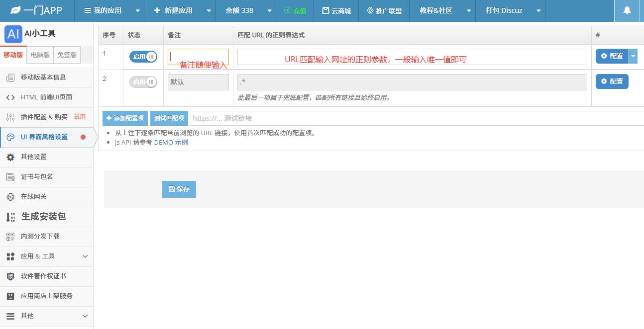644x329 pixels.
Task: Open 应用商店上架服务 store icon
Action: pyautogui.click(x=10, y=296)
